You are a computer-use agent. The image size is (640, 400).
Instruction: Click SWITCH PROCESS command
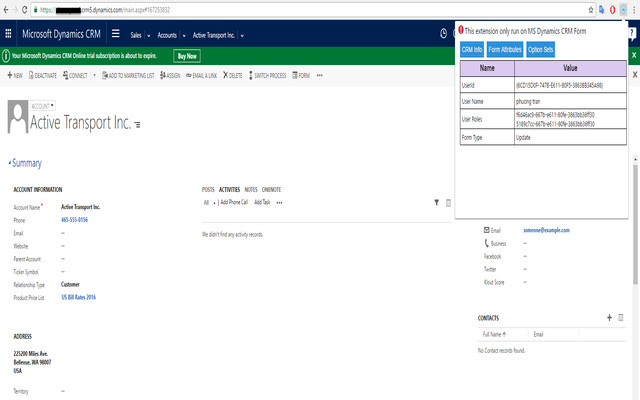[x=268, y=76]
